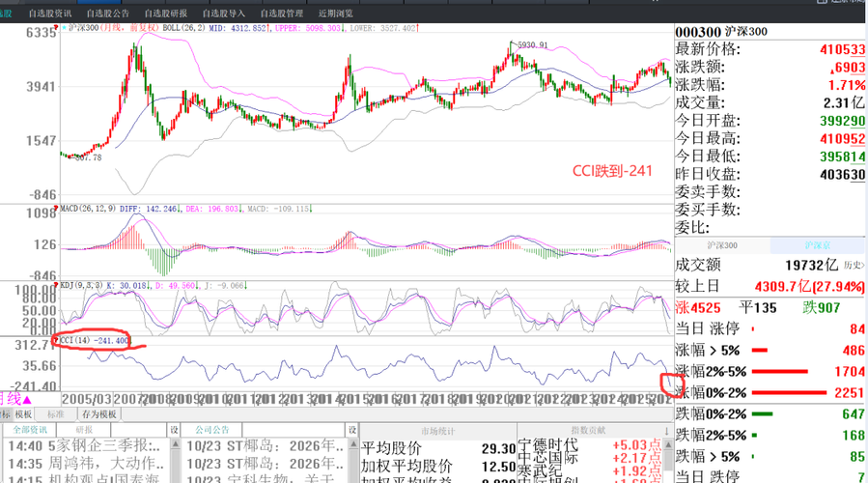Open the 自选股导入 menu item

point(224,14)
